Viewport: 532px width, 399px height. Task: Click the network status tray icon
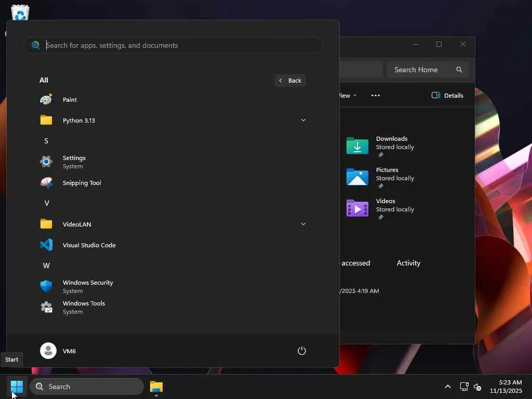464,387
